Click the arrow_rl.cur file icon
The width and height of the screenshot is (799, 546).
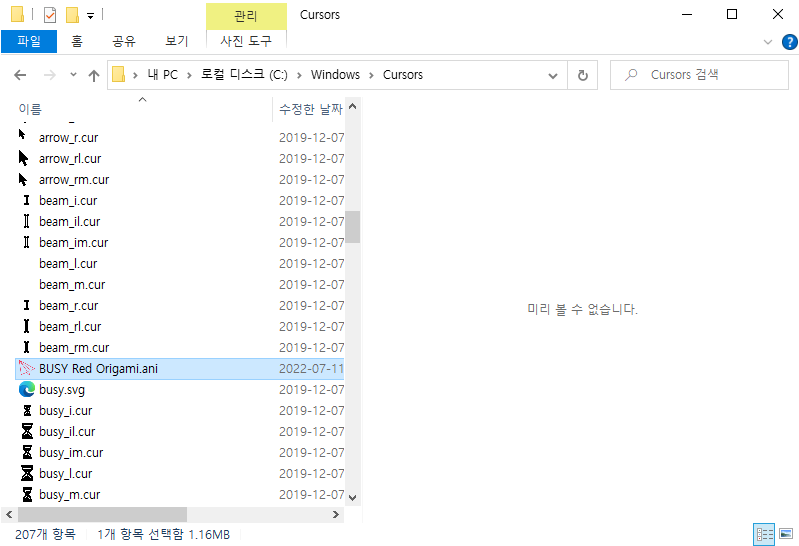coord(23,158)
